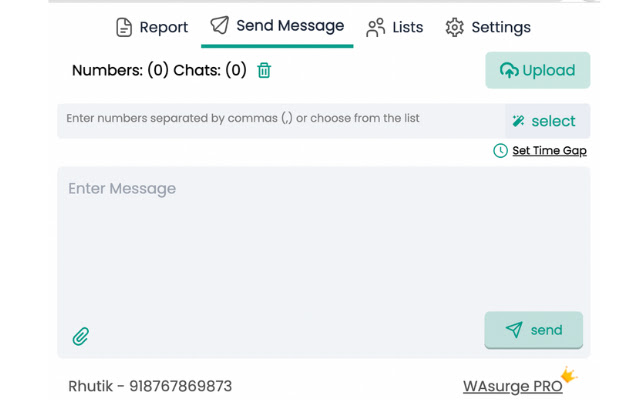Click the clock icon beside Set Time Gap
This screenshot has width=640, height=400.
coord(500,151)
